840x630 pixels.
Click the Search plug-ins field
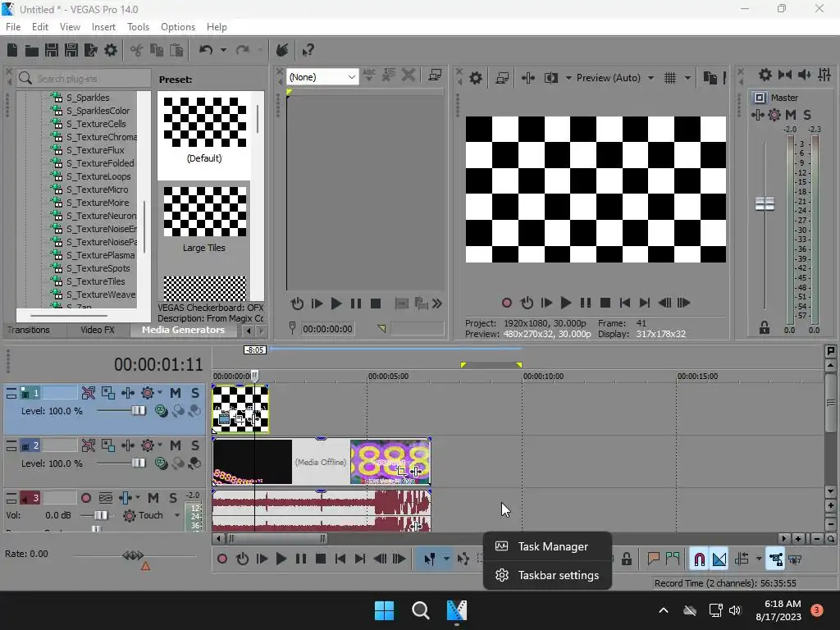point(84,79)
